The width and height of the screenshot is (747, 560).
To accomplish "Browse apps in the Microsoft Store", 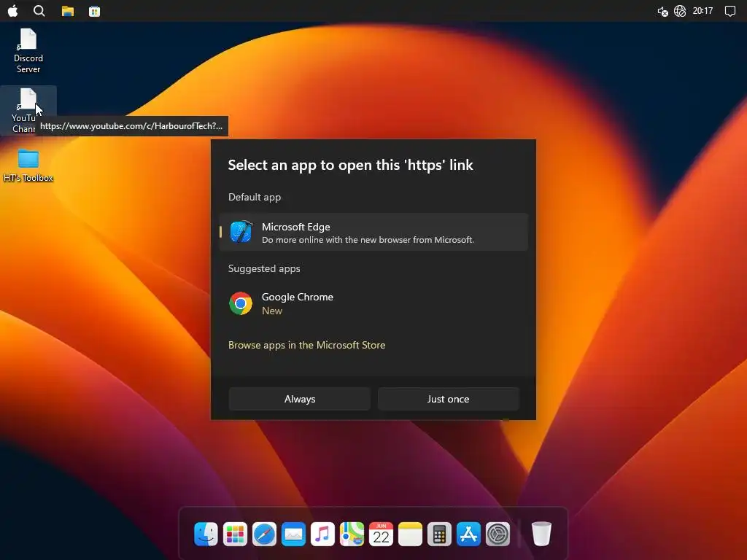I will (307, 345).
